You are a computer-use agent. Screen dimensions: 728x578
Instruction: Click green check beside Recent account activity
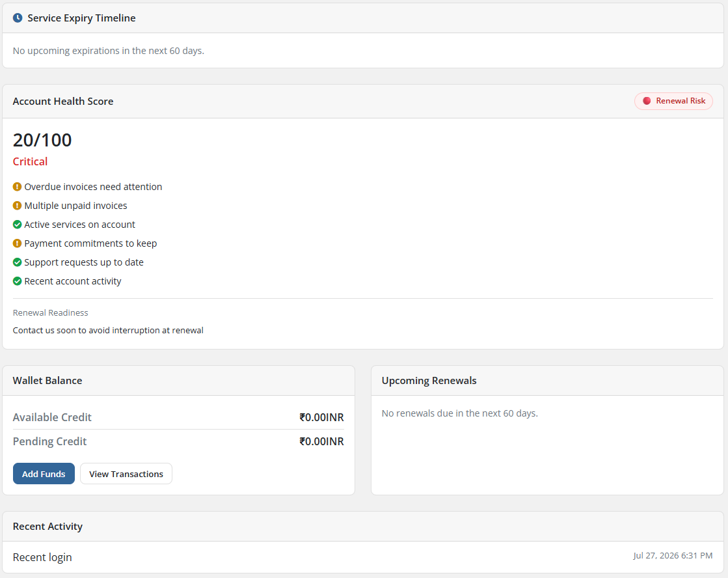tap(17, 282)
